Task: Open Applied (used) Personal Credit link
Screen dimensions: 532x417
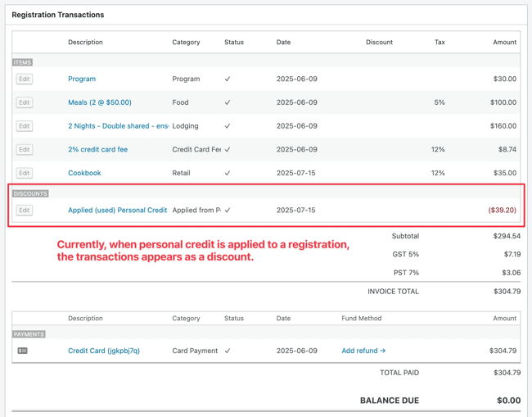Action: tap(117, 211)
